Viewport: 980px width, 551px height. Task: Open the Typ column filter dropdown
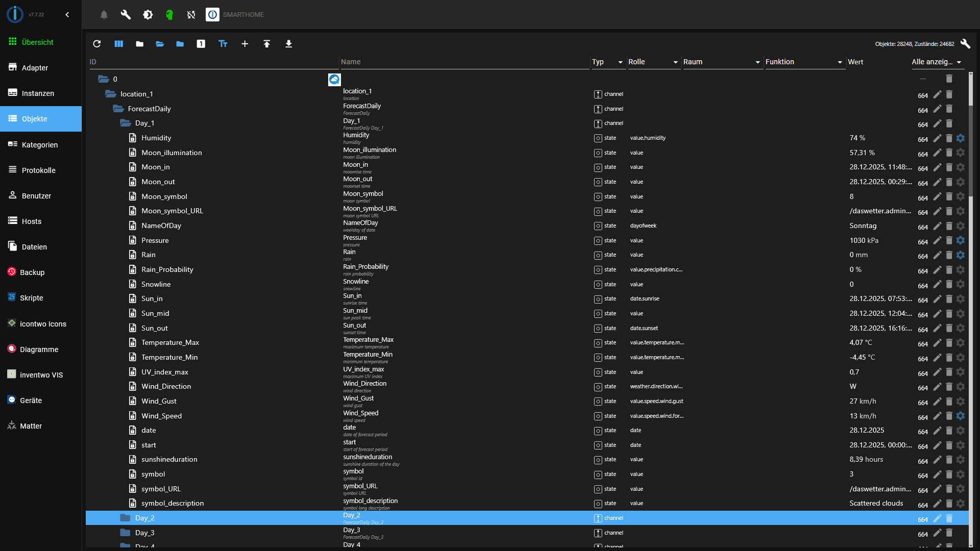click(x=619, y=62)
